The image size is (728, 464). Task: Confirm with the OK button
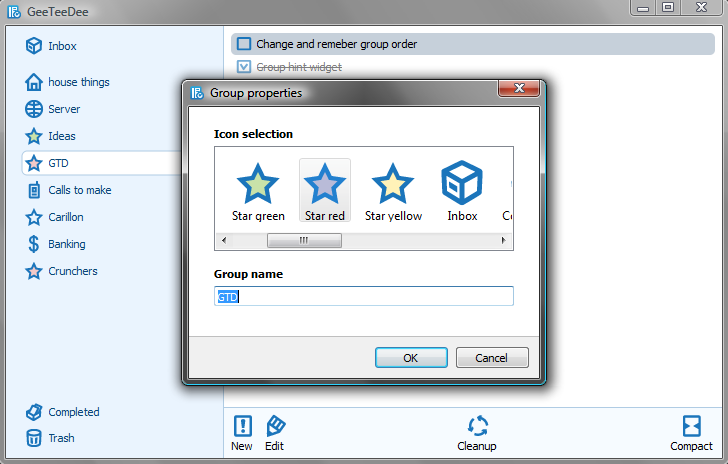(x=411, y=358)
